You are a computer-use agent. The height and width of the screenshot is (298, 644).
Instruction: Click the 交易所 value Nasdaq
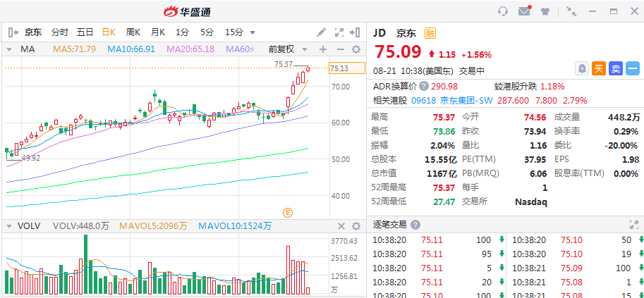pos(531,202)
